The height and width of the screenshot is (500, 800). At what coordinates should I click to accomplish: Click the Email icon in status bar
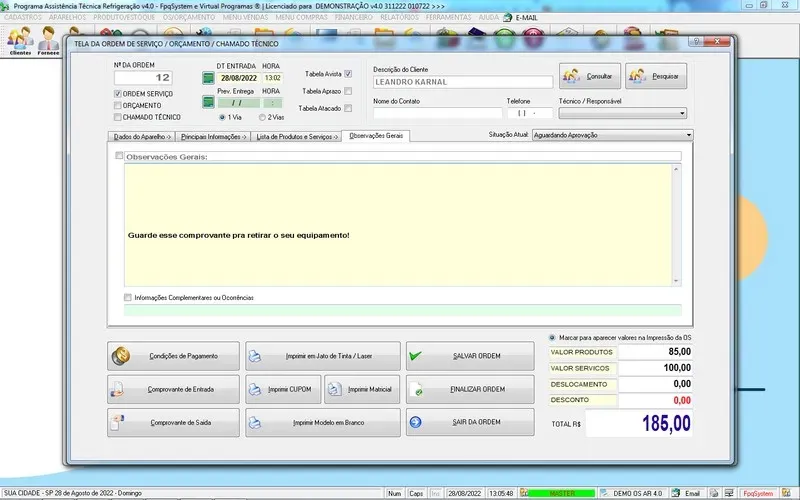686,493
